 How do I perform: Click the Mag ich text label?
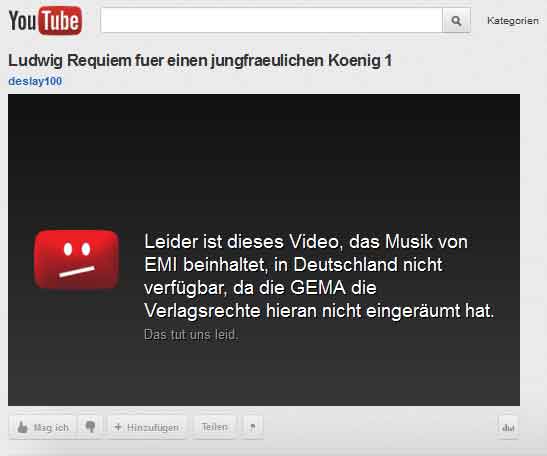[x=51, y=427]
